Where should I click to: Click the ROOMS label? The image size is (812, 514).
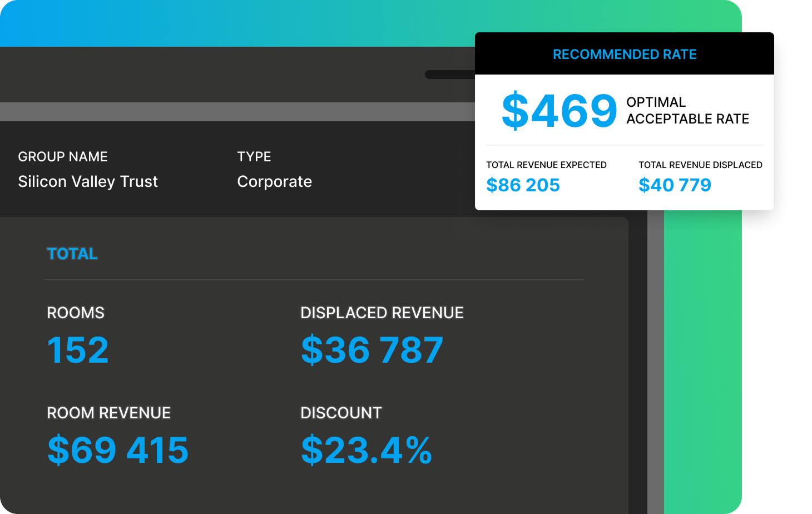[x=76, y=313]
